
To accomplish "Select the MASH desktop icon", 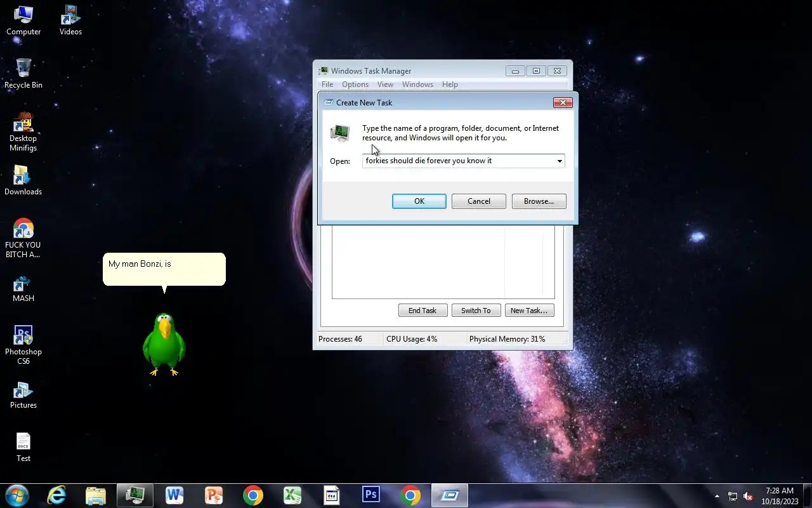I will (x=23, y=287).
